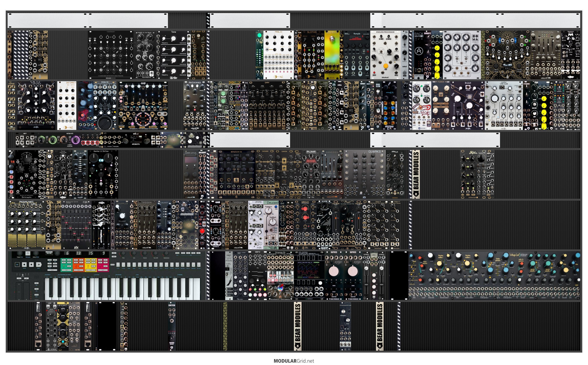This screenshot has width=588, height=365.
Task: Click the Rample red LED matrix display
Action: pos(357,38)
